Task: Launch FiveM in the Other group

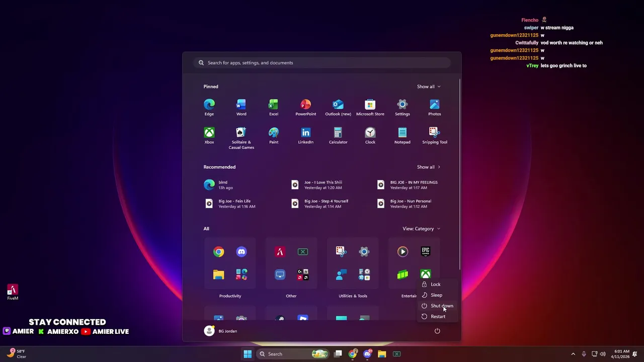Action: pyautogui.click(x=280, y=252)
